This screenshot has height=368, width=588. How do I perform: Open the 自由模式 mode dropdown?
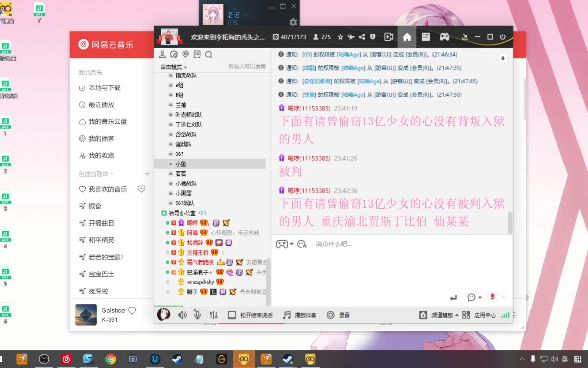pos(174,67)
